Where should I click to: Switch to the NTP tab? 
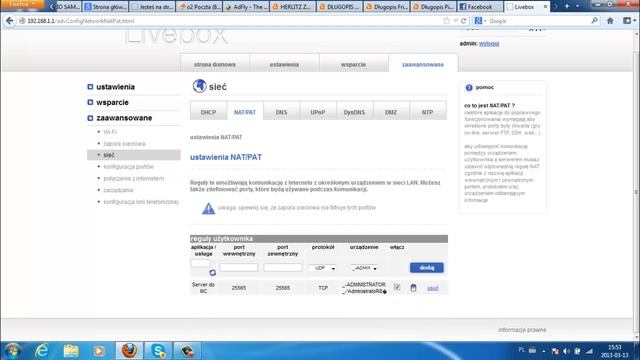point(427,112)
